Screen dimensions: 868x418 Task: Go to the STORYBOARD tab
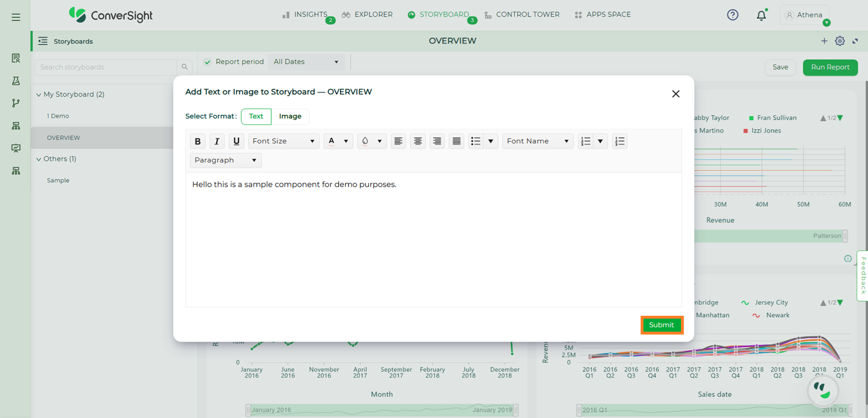coord(438,15)
